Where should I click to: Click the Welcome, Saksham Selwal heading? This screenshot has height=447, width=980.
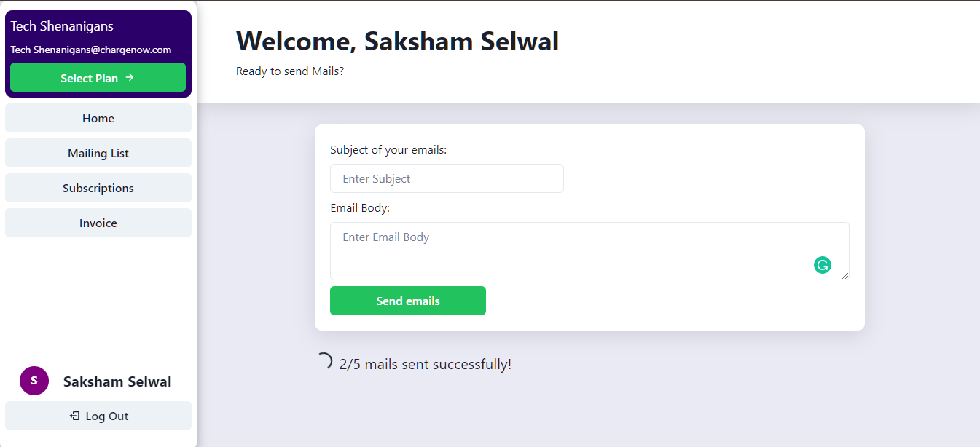click(397, 41)
